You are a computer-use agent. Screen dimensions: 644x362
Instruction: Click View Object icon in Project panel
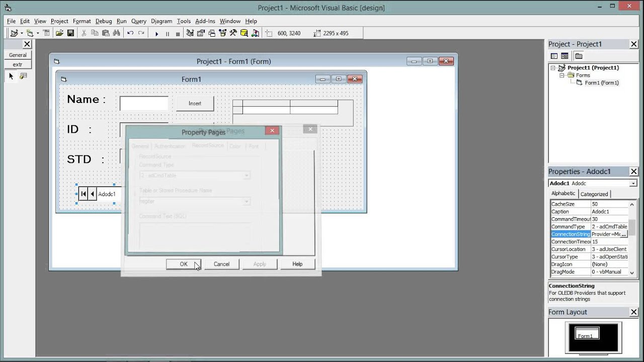pos(565,56)
